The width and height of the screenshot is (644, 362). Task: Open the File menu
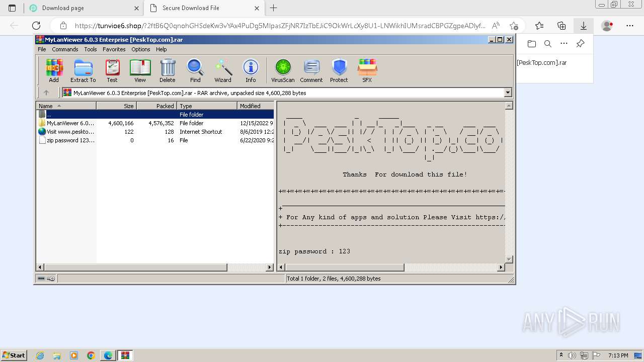(42, 49)
